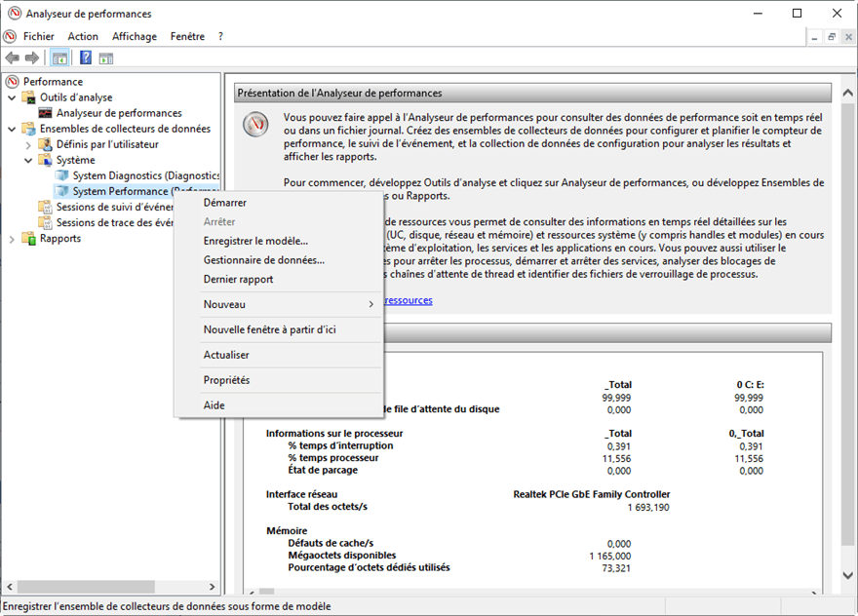This screenshot has width=858, height=616.
Task: Click the 'Pourcentage d'octets dédiés utilisés' label
Action: [x=369, y=567]
